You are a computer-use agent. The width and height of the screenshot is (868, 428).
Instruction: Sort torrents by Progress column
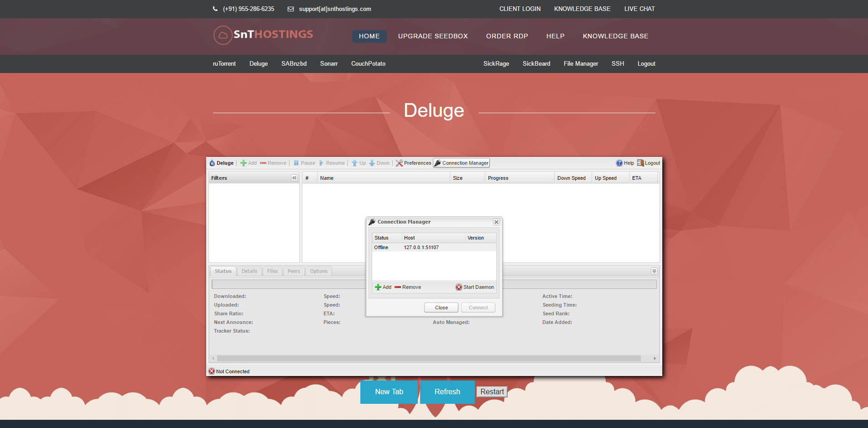(x=520, y=178)
